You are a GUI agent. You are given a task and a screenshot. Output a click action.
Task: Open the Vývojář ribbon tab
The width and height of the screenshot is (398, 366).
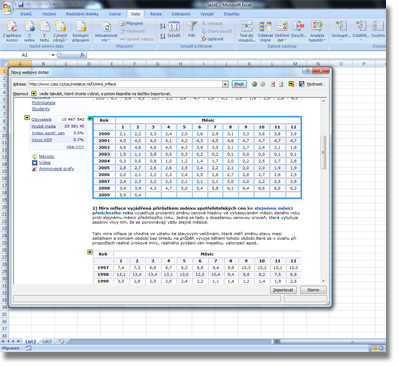point(207,14)
